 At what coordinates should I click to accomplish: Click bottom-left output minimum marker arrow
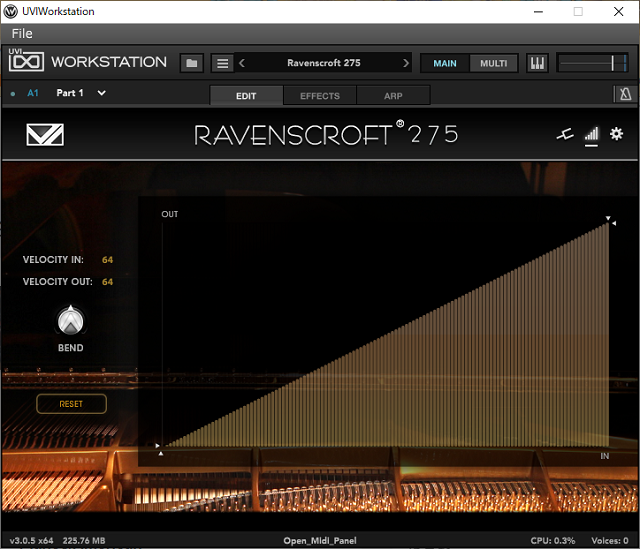157,446
